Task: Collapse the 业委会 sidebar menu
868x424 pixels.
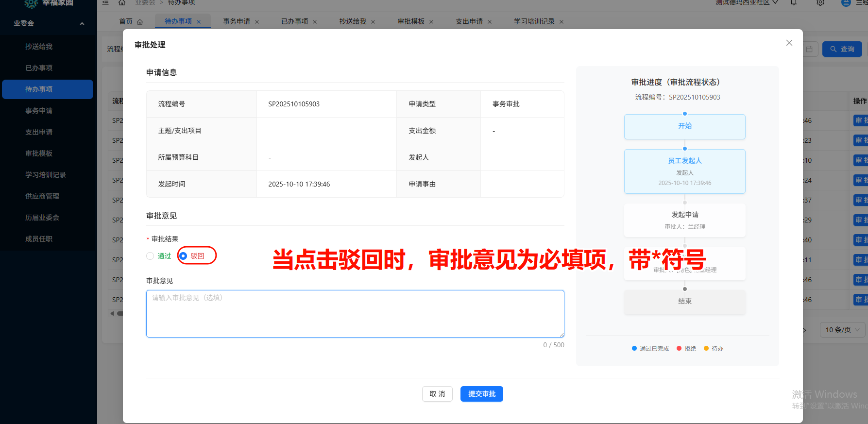Action: [x=82, y=23]
